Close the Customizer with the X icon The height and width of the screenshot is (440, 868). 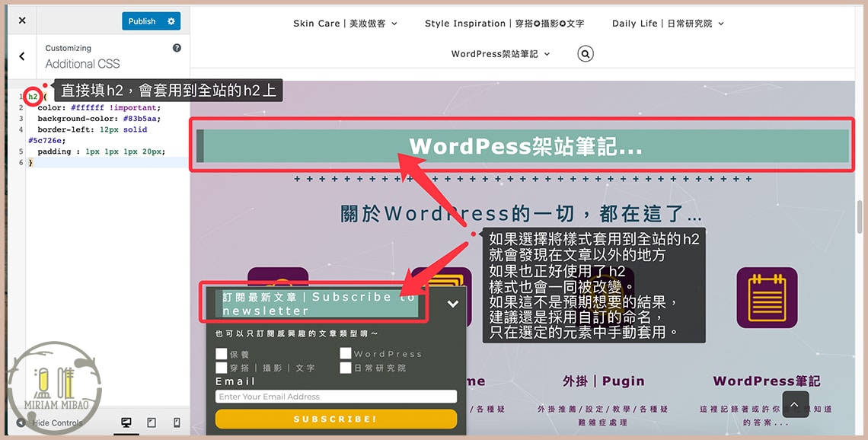pyautogui.click(x=22, y=21)
